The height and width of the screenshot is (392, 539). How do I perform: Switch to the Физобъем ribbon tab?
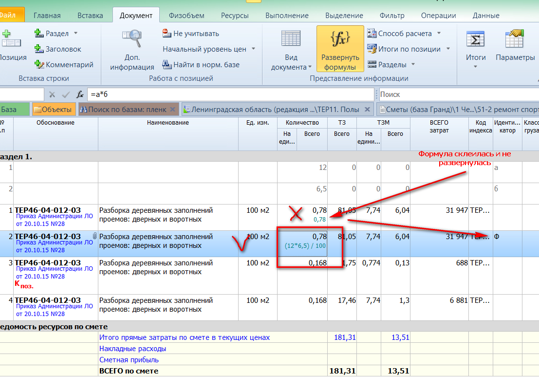point(186,16)
